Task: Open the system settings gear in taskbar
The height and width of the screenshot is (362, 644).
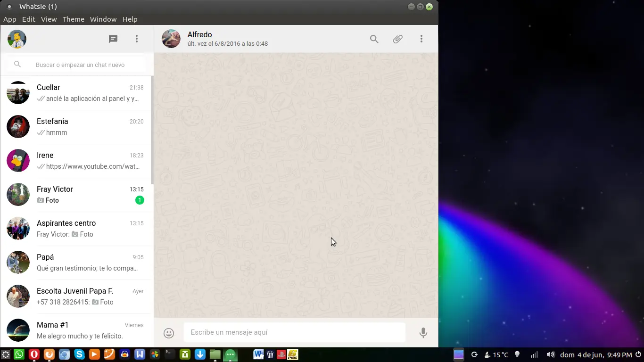Action: (x=6, y=354)
